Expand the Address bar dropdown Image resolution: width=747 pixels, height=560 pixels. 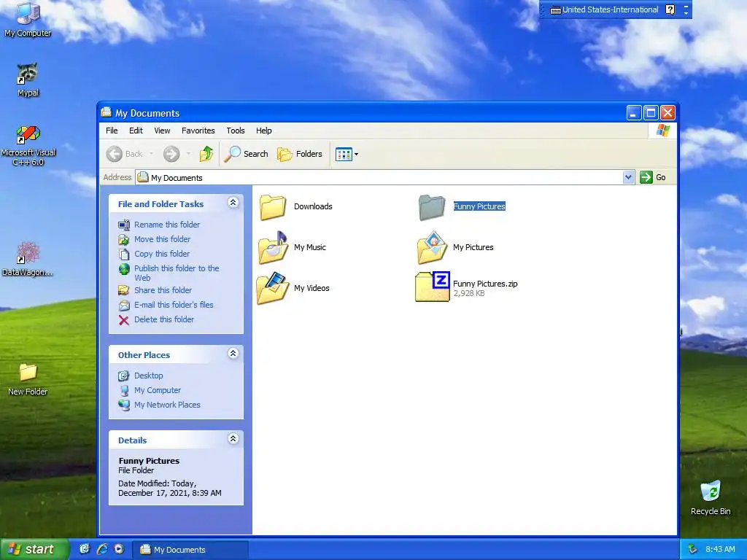[x=628, y=177]
